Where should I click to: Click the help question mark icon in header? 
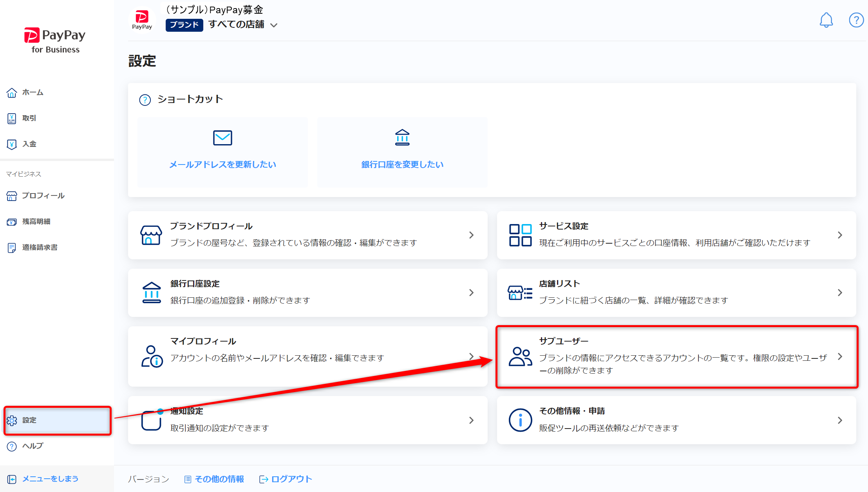tap(856, 20)
